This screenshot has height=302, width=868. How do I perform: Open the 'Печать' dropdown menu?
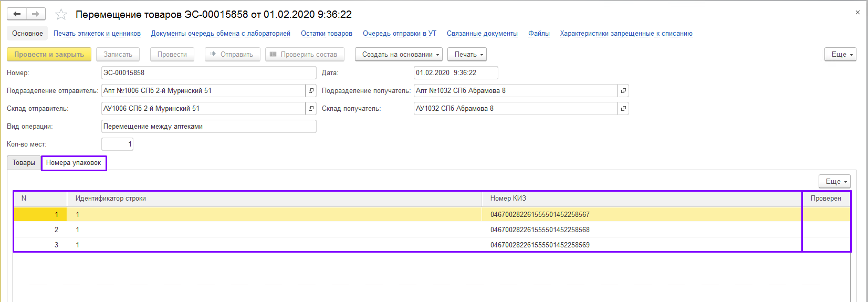pos(467,55)
